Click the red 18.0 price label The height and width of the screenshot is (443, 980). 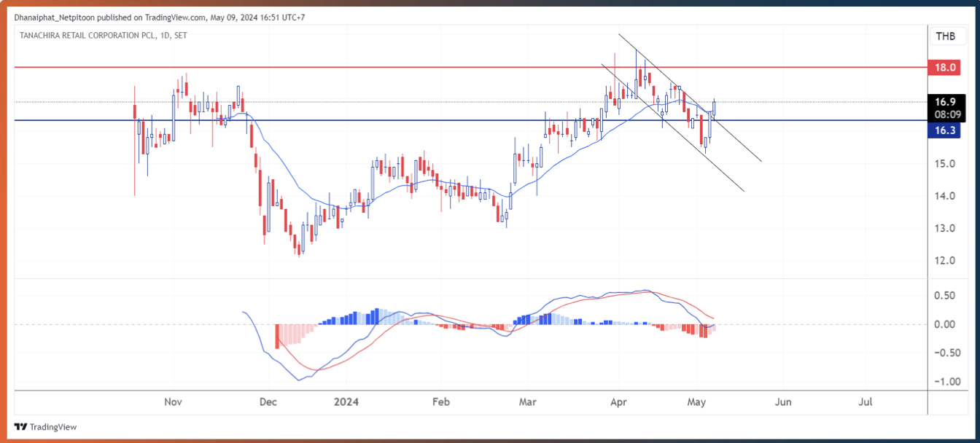tap(946, 67)
